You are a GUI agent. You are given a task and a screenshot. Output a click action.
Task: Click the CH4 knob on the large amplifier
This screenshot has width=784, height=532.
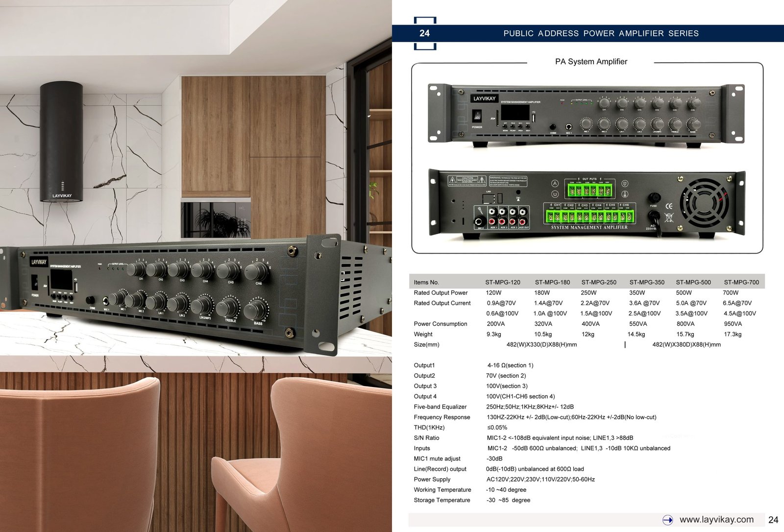coord(203,270)
